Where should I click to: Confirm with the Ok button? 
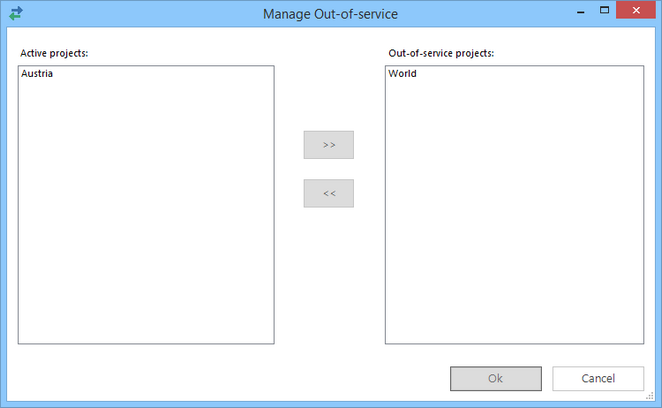pos(496,378)
